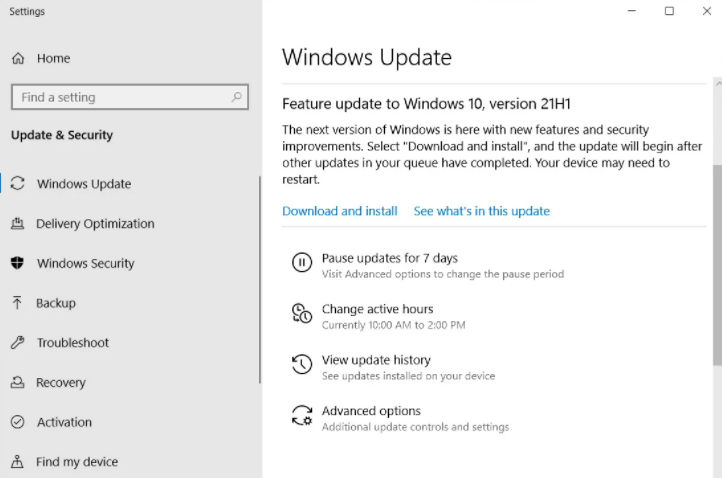The height and width of the screenshot is (478, 722).
Task: Click the Delivery Optimization icon
Action: tap(17, 223)
